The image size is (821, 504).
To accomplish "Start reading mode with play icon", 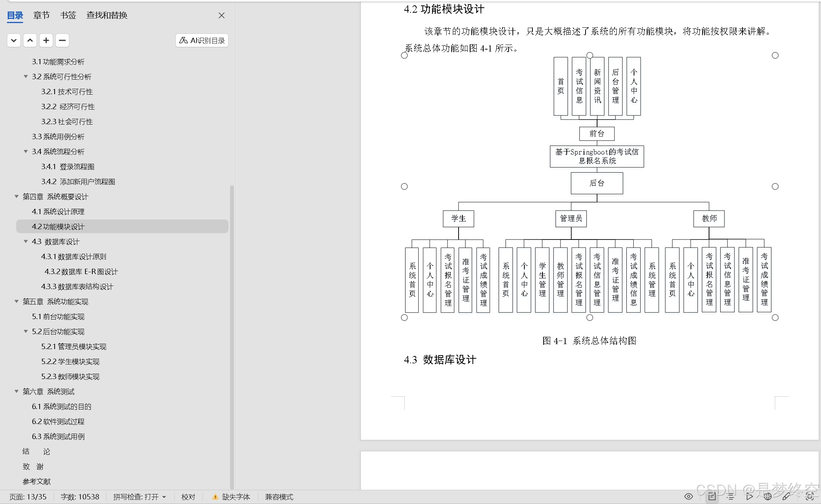I will tap(749, 496).
